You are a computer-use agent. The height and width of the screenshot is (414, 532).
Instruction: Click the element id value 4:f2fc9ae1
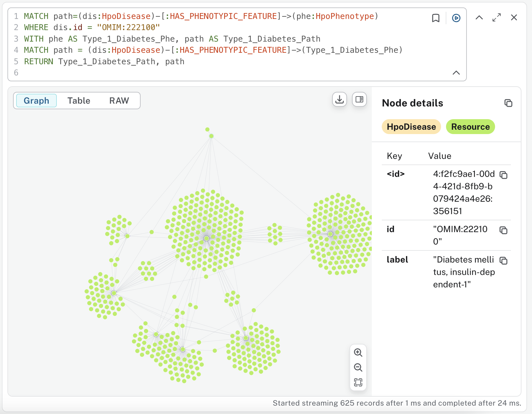click(x=464, y=192)
